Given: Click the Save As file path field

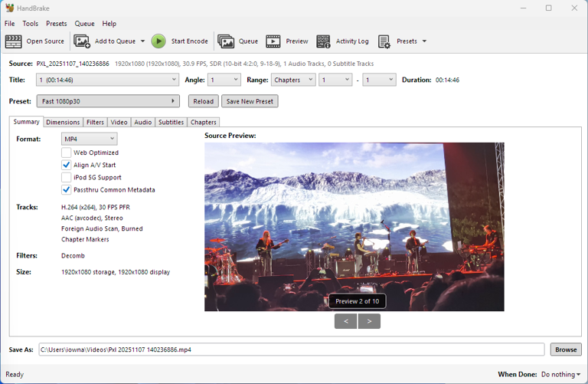Looking at the screenshot, I should coord(291,350).
